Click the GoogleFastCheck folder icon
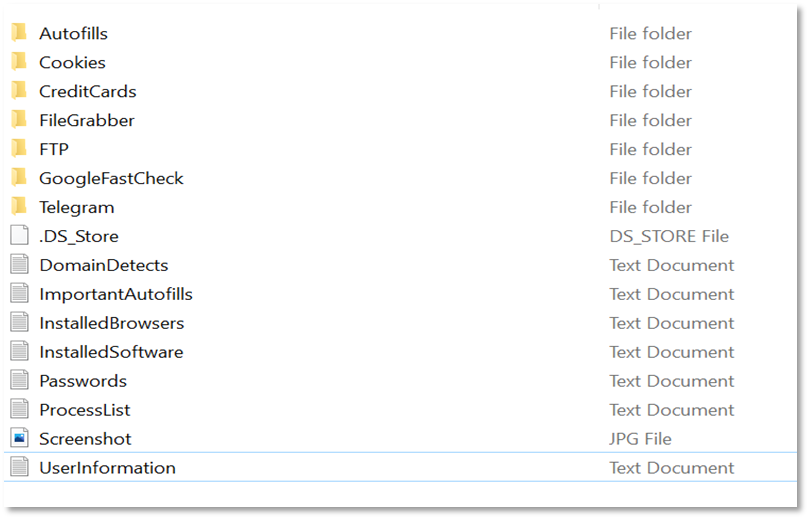 19,177
